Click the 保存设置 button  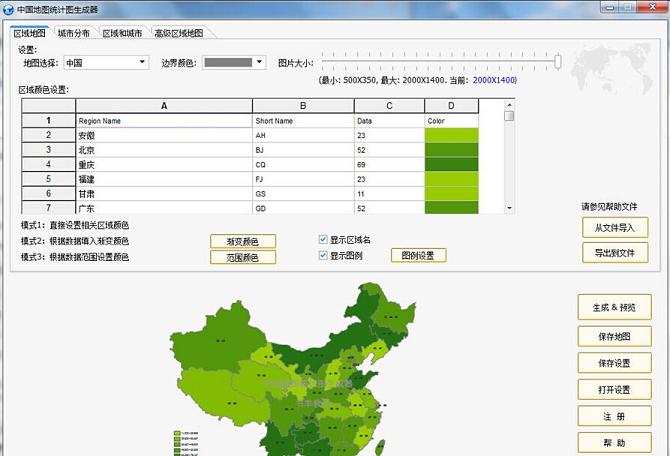click(x=614, y=363)
